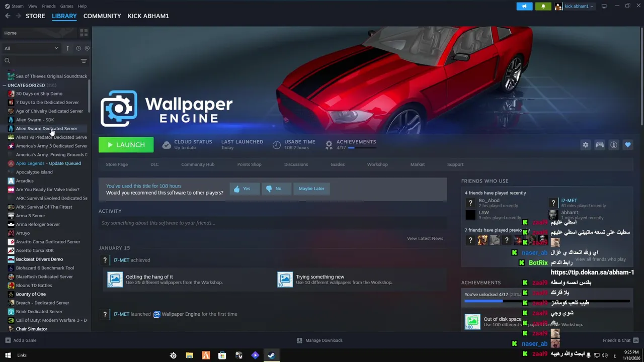The height and width of the screenshot is (362, 644).
Task: Click the No thumbs-down button
Action: click(x=276, y=189)
